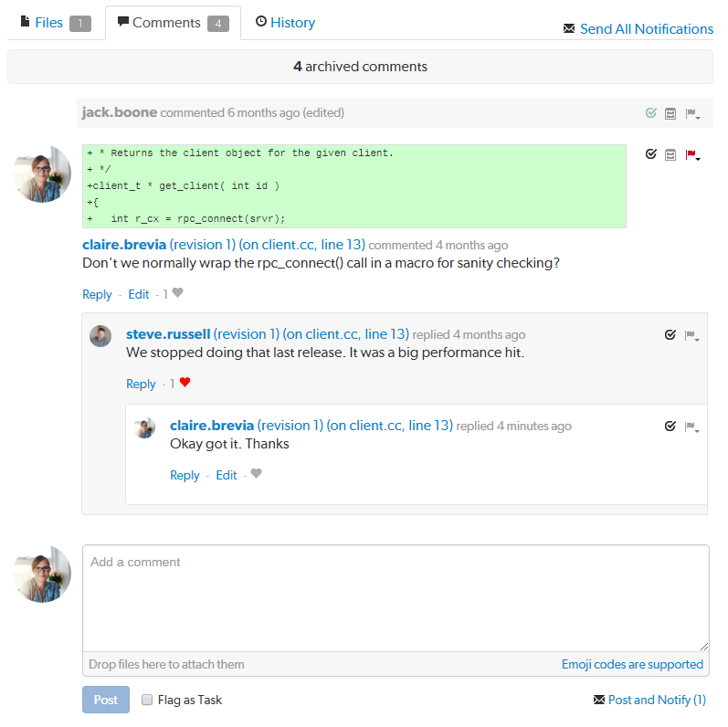
Task: Click the comment box resize handle
Action: pyautogui.click(x=704, y=647)
